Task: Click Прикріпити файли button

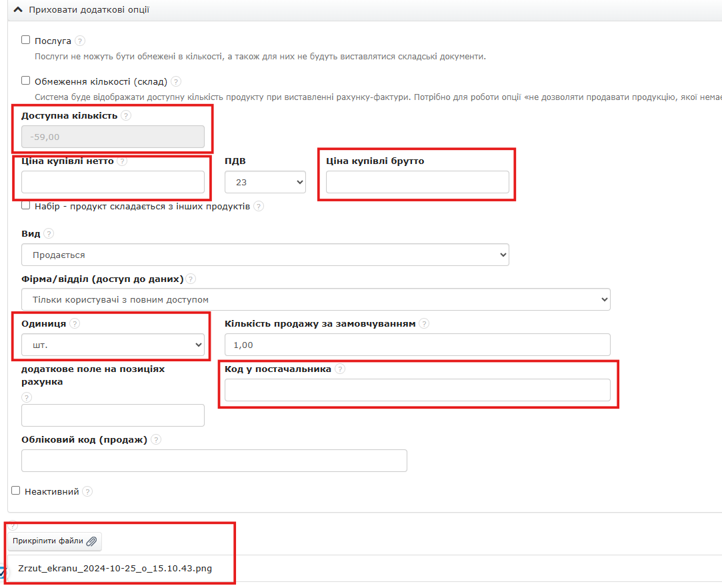Action: click(55, 541)
